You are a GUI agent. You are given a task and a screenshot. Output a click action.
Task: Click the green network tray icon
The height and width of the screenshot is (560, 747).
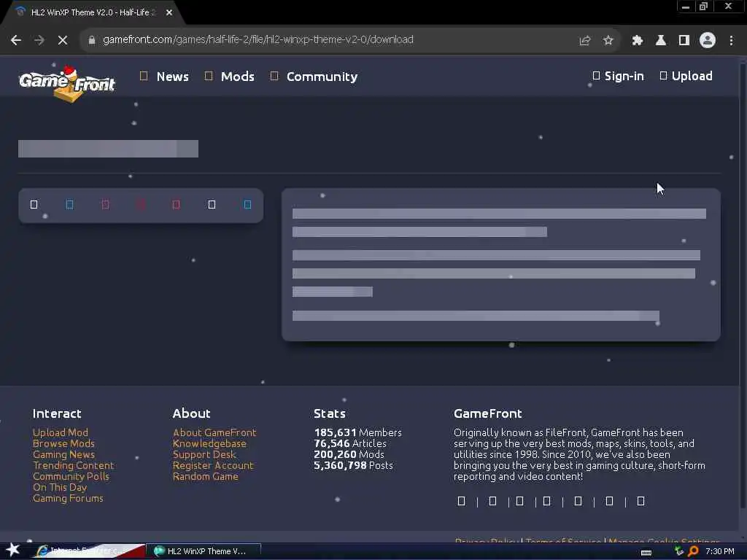[679, 551]
